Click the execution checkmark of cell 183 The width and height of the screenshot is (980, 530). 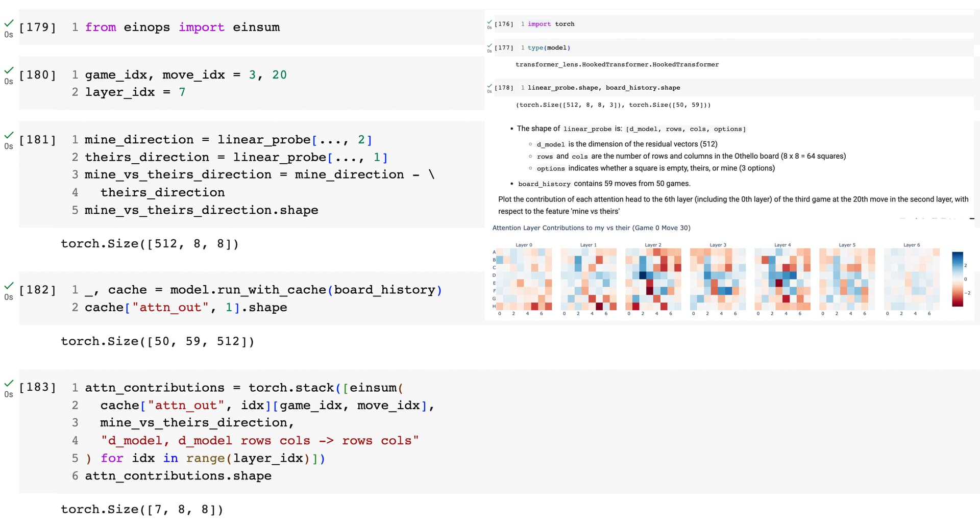coord(9,383)
